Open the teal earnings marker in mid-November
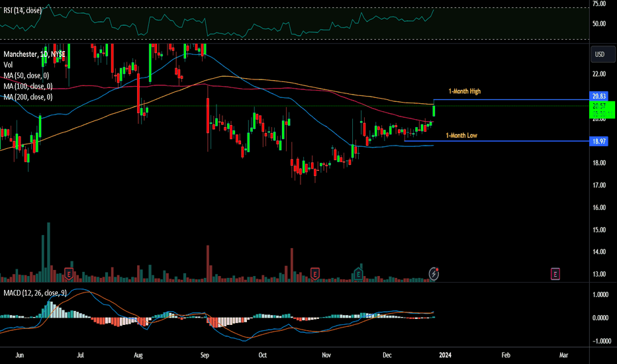 [x=358, y=273]
